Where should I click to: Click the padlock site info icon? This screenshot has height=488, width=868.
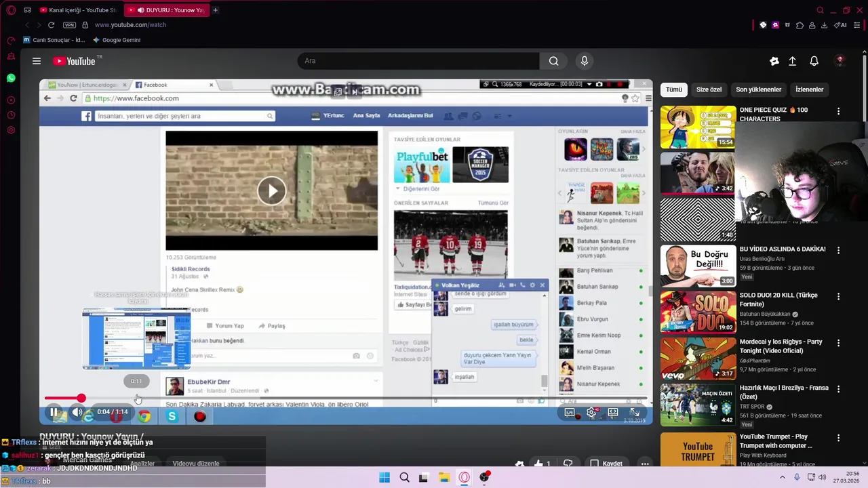tap(85, 25)
